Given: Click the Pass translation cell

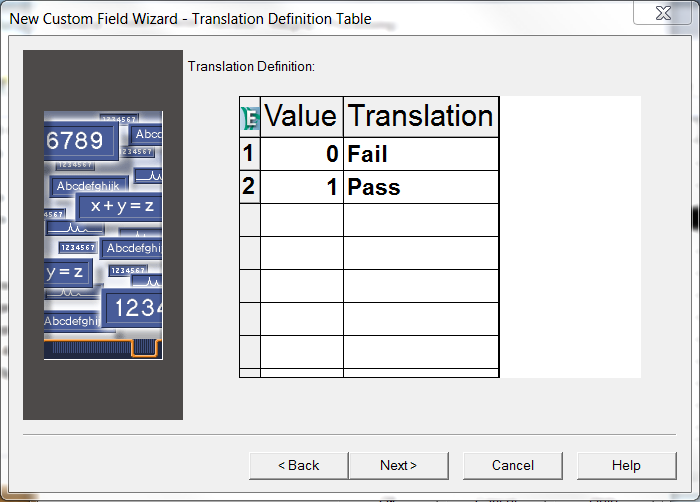Looking at the screenshot, I should [421, 187].
